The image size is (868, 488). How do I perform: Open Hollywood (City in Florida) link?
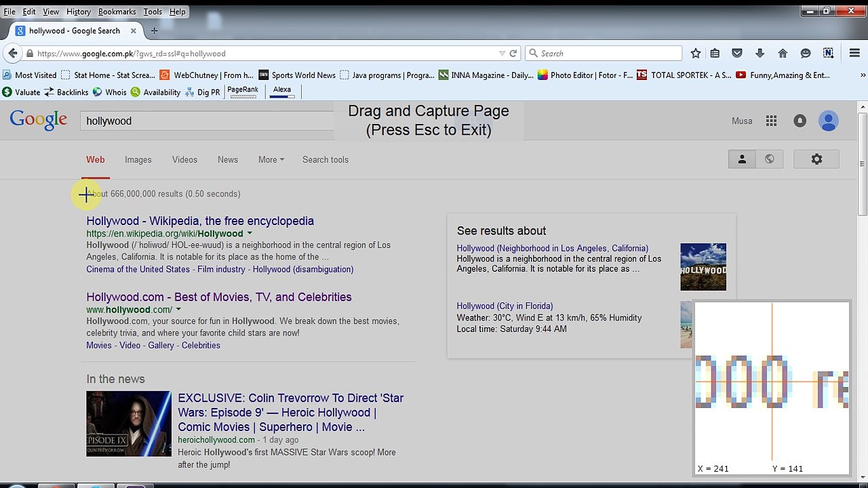click(x=505, y=306)
